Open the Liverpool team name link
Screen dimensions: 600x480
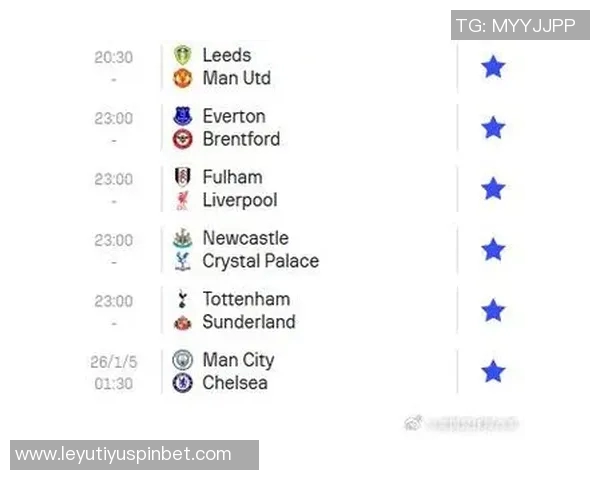tap(239, 200)
